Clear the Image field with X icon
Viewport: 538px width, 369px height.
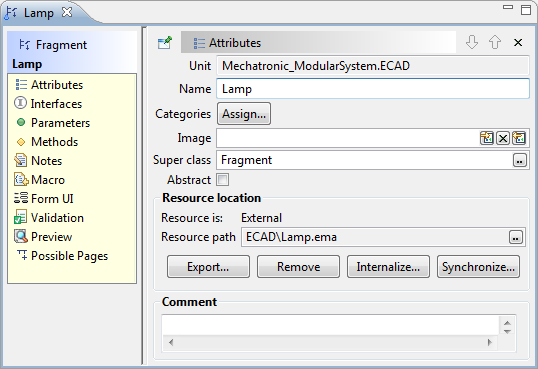(x=503, y=138)
